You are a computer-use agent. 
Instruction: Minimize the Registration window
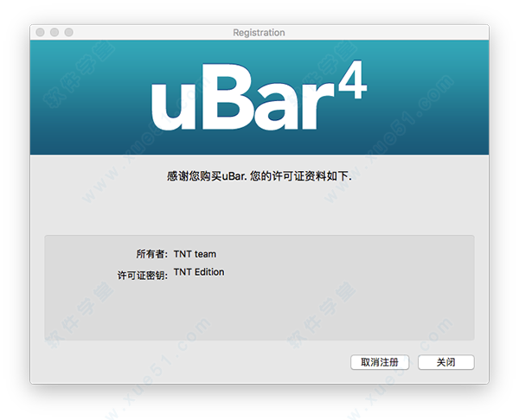[54, 32]
